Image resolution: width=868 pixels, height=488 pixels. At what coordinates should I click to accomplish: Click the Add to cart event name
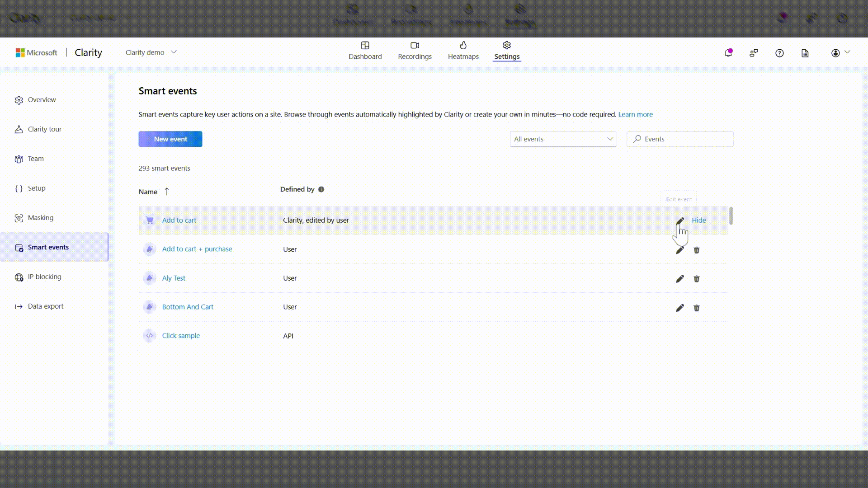tap(179, 220)
